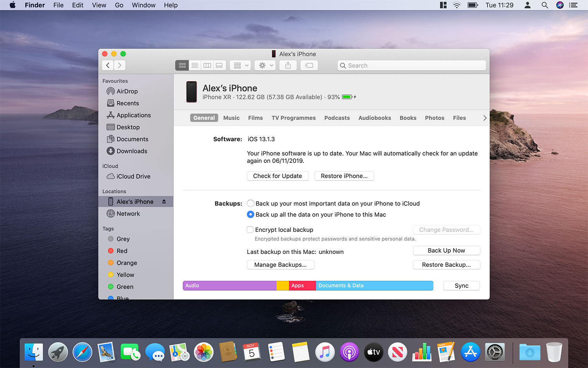Image resolution: width=588 pixels, height=368 pixels.
Task: Open the Music app from the Dock
Action: pos(325,352)
